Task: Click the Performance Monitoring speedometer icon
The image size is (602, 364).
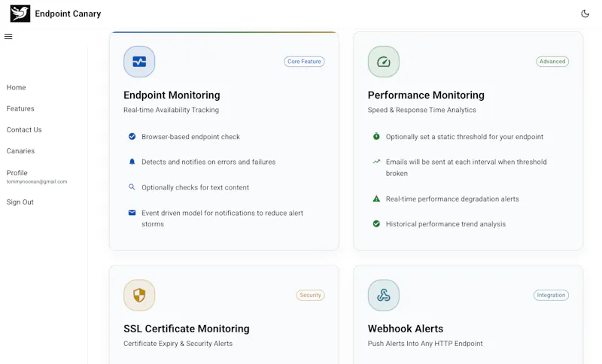Action: click(384, 62)
